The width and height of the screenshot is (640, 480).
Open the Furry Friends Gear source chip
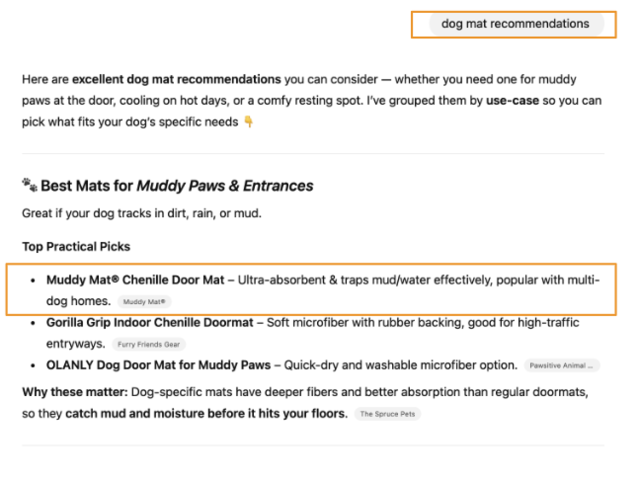point(148,344)
